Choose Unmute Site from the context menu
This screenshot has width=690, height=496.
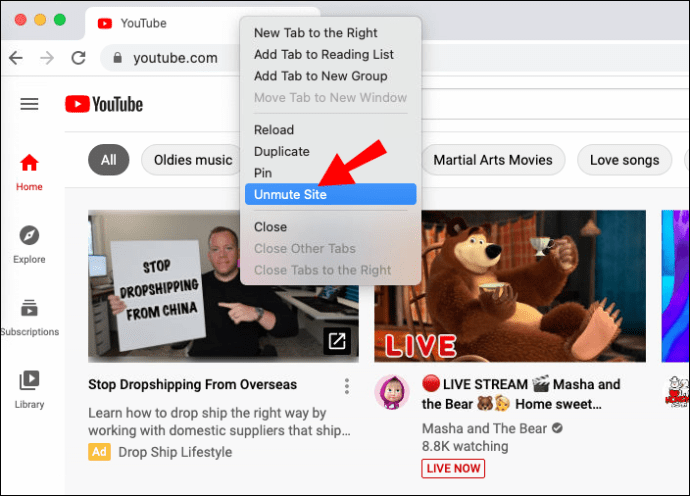click(330, 194)
